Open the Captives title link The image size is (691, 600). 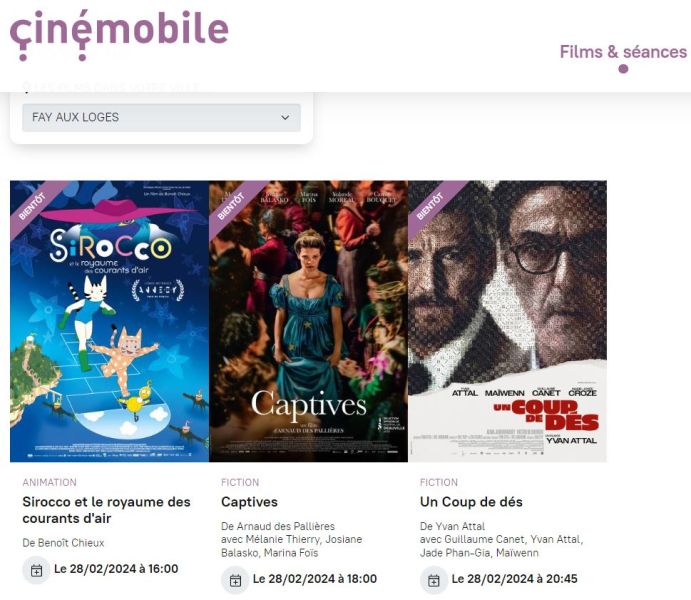(249, 502)
